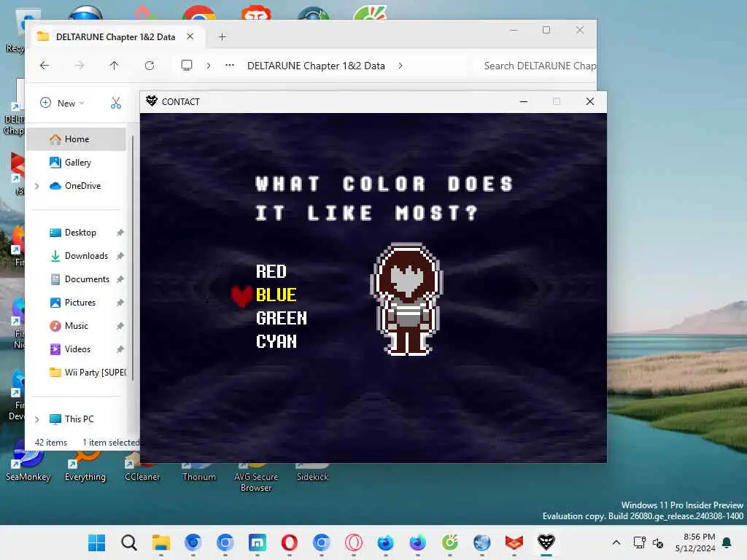Click the pin icon beside Videos
The width and height of the screenshot is (747, 560).
pos(120,349)
